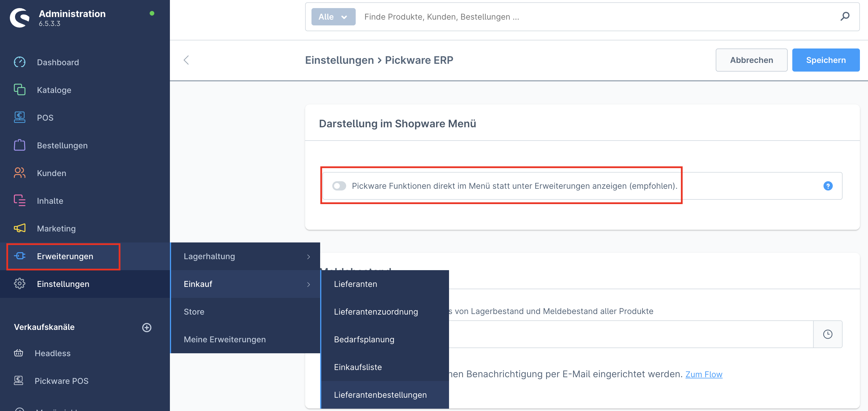Open the blue help question mark icon
The height and width of the screenshot is (411, 868).
coord(828,186)
